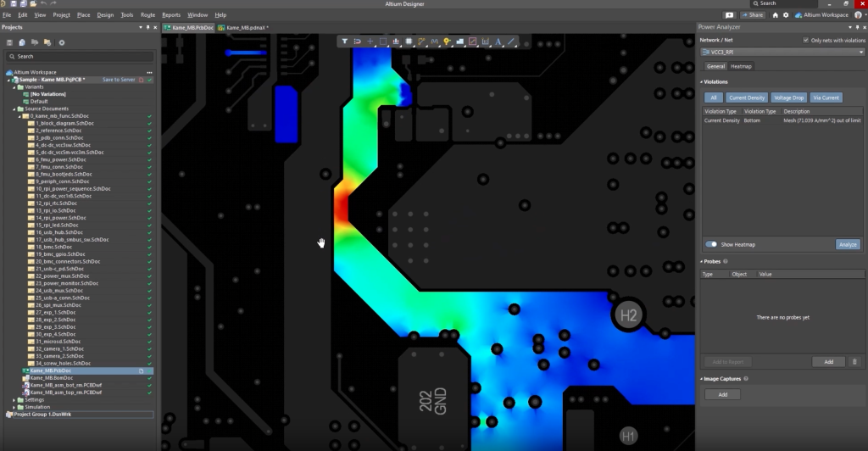Uncheck Only nets with violations
868x451 pixels.
click(x=805, y=40)
